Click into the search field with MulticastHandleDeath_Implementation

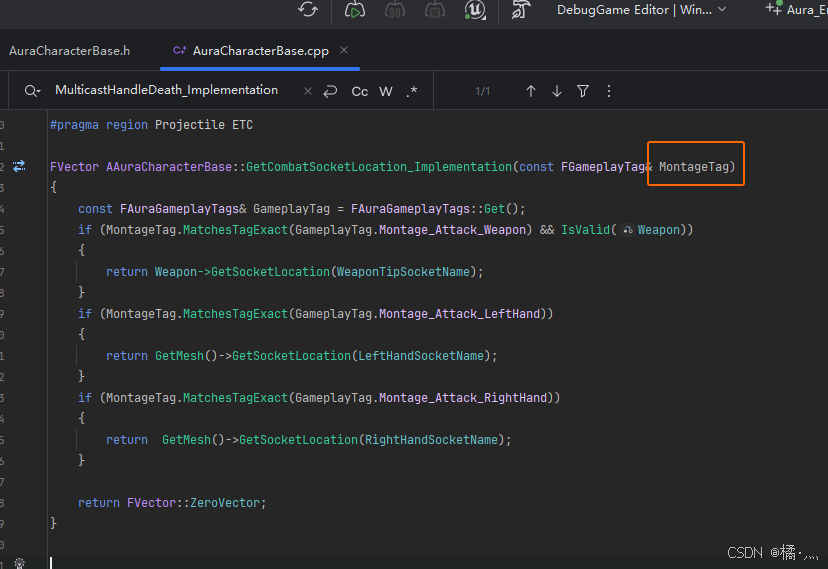(x=166, y=90)
